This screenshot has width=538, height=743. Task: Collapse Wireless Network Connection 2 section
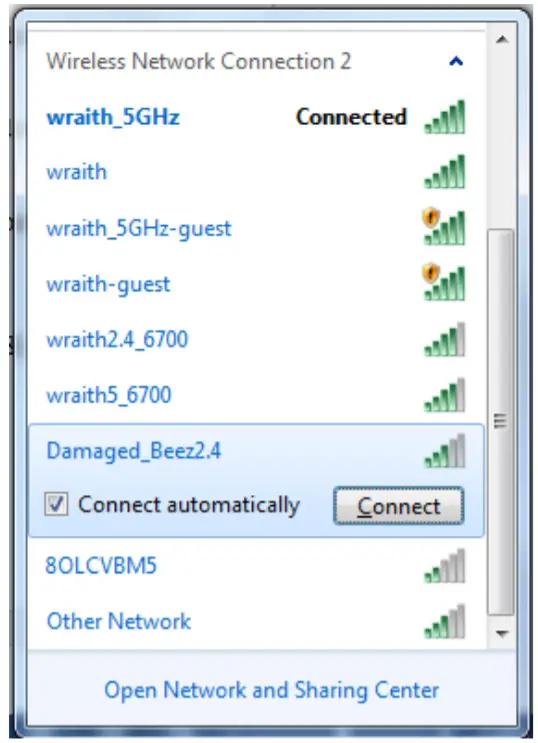[x=456, y=61]
